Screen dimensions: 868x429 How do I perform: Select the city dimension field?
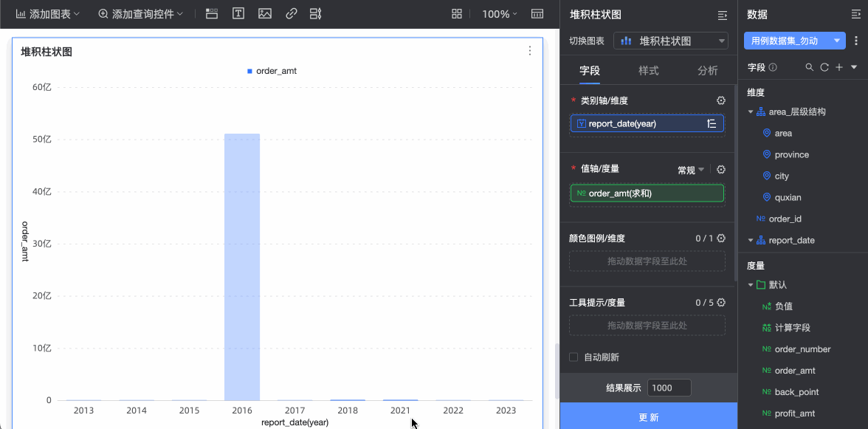(782, 176)
